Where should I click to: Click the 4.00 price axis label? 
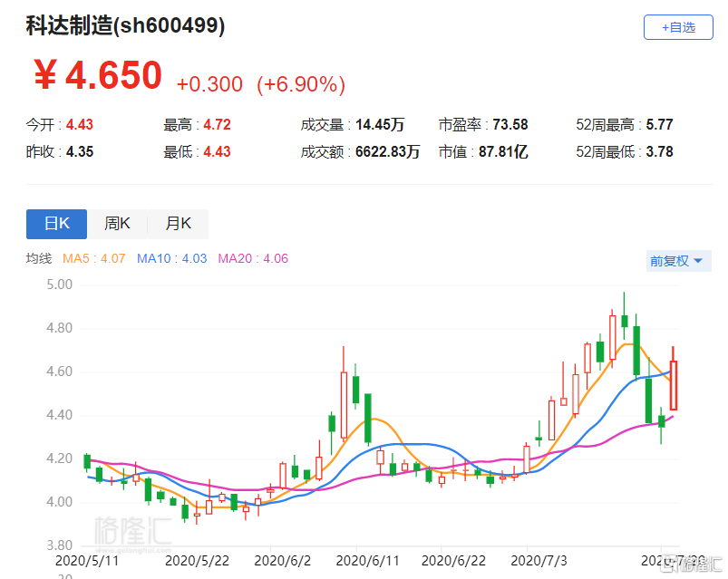pyautogui.click(x=60, y=501)
